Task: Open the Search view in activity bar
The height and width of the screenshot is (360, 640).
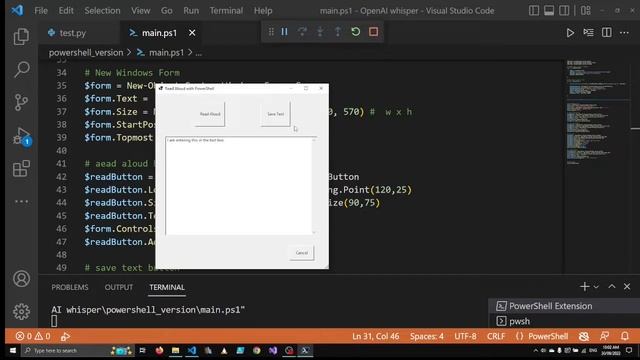Action: (21, 69)
